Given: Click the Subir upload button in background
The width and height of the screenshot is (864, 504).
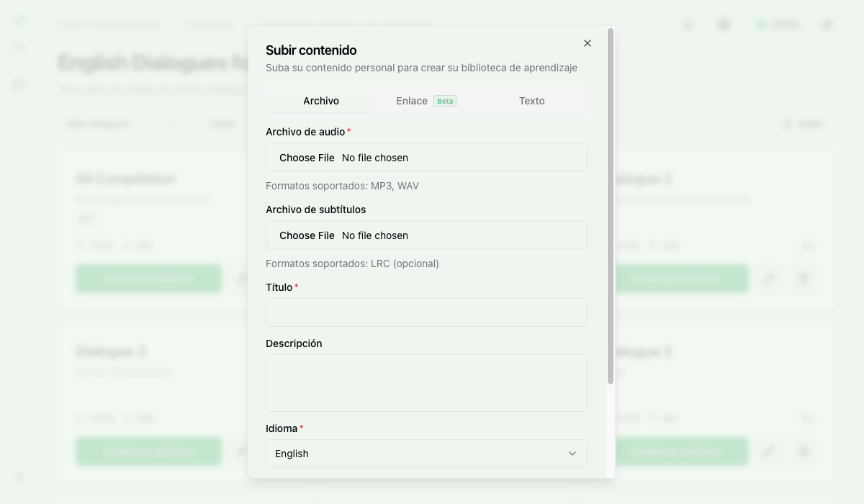Looking at the screenshot, I should click(802, 124).
